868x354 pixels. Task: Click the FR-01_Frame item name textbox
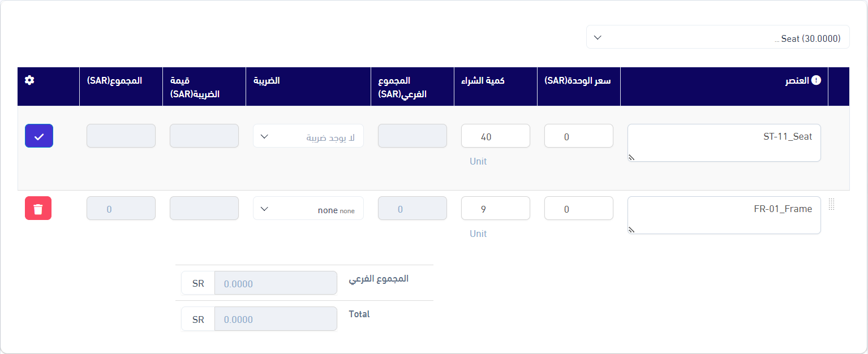[x=724, y=214]
